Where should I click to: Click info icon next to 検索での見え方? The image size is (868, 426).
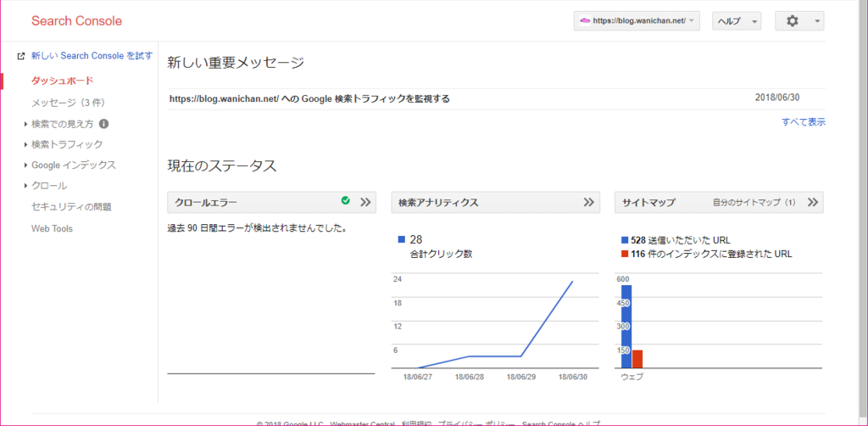[x=103, y=124]
